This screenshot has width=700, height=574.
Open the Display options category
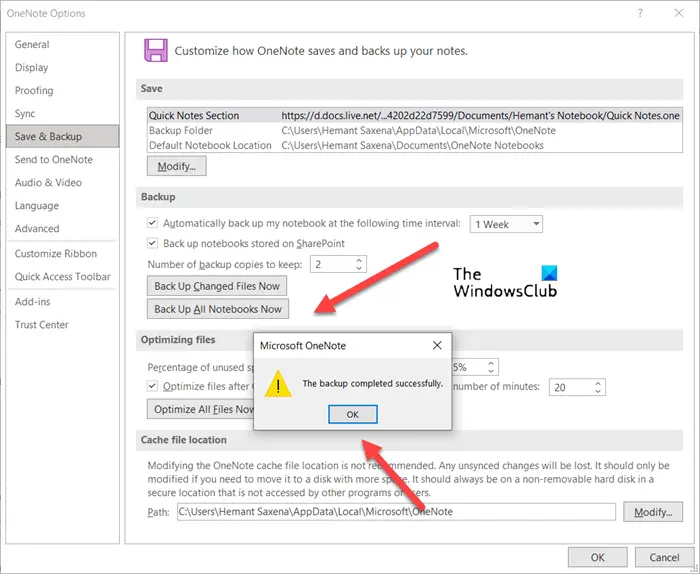pyautogui.click(x=62, y=67)
